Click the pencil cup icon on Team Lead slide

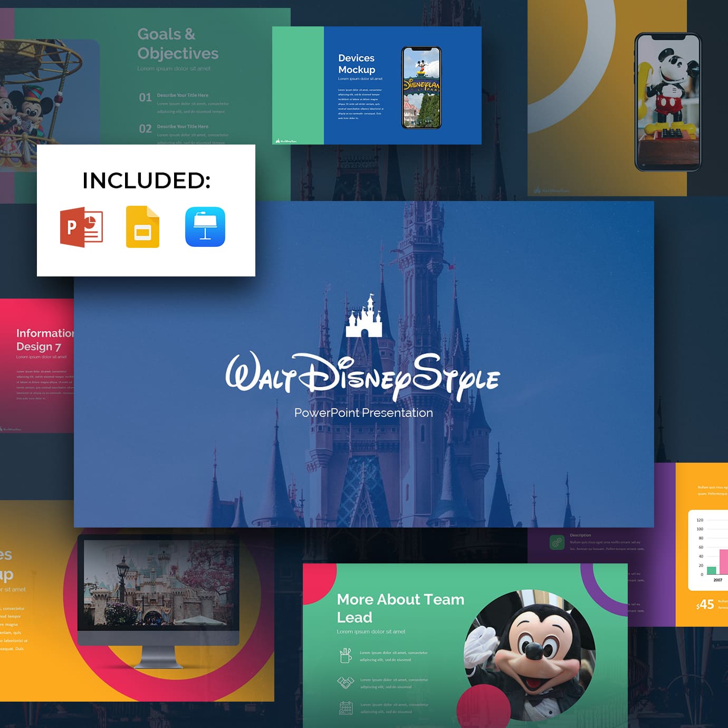point(346,656)
